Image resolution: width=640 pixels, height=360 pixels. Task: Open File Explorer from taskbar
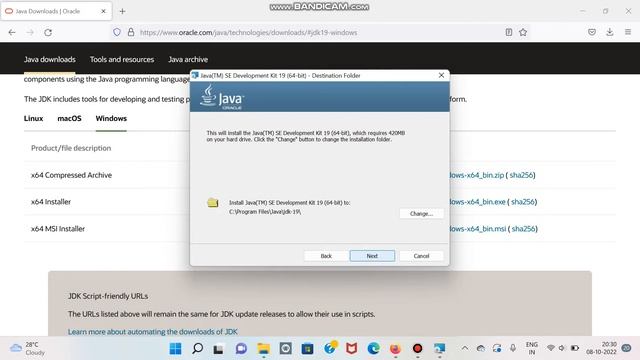pos(263,349)
